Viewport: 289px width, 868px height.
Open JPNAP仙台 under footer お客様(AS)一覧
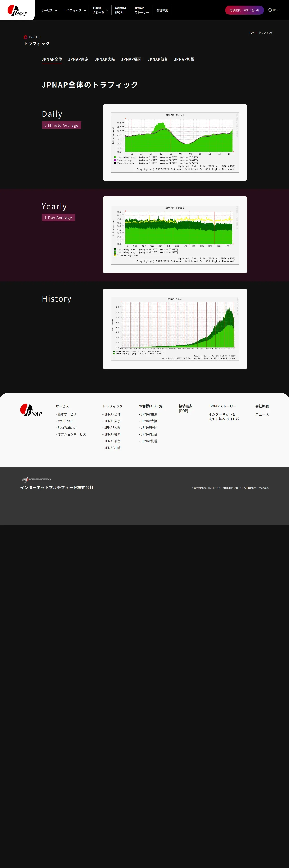[x=148, y=434]
